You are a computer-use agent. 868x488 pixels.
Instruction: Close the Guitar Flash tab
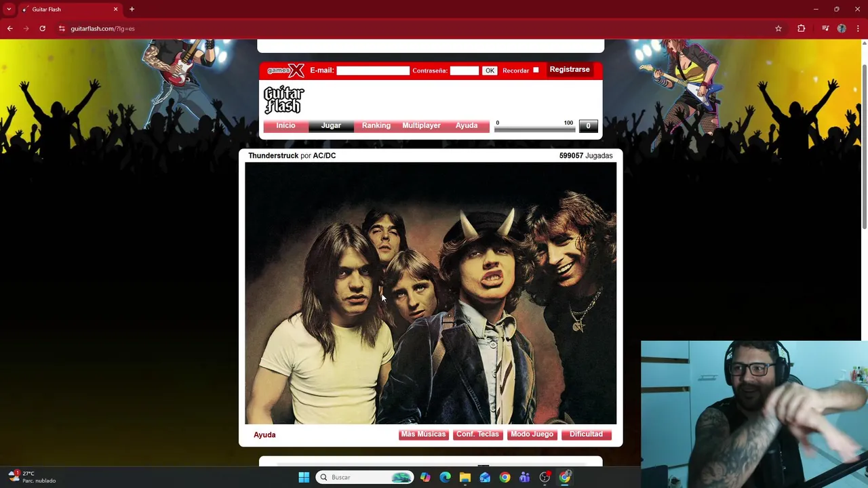[x=115, y=9]
